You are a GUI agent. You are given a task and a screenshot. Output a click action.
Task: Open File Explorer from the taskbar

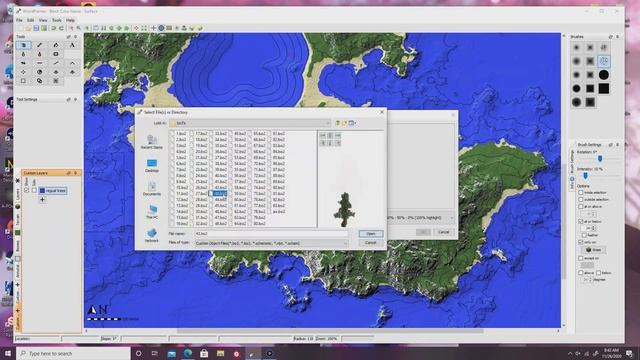tap(220, 353)
